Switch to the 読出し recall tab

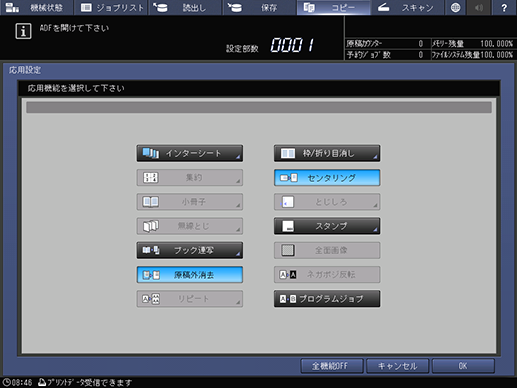tap(185, 7)
